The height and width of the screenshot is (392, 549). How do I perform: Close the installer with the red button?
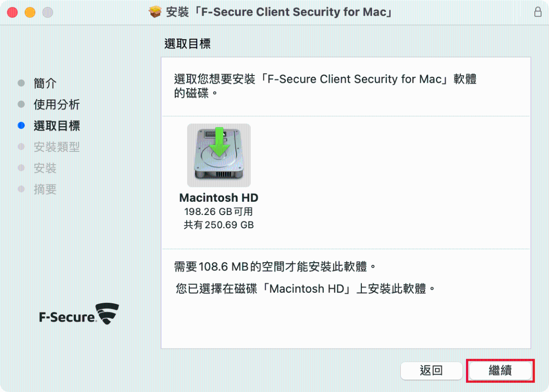point(12,12)
